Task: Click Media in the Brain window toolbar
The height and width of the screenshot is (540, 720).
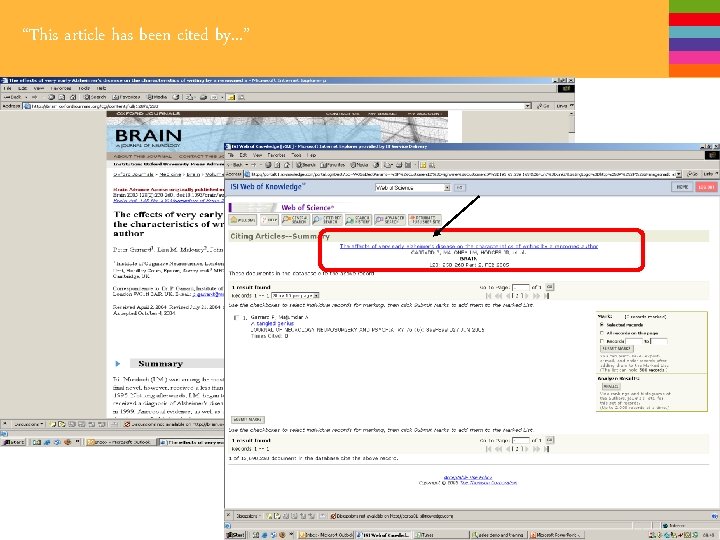Action: click(157, 97)
